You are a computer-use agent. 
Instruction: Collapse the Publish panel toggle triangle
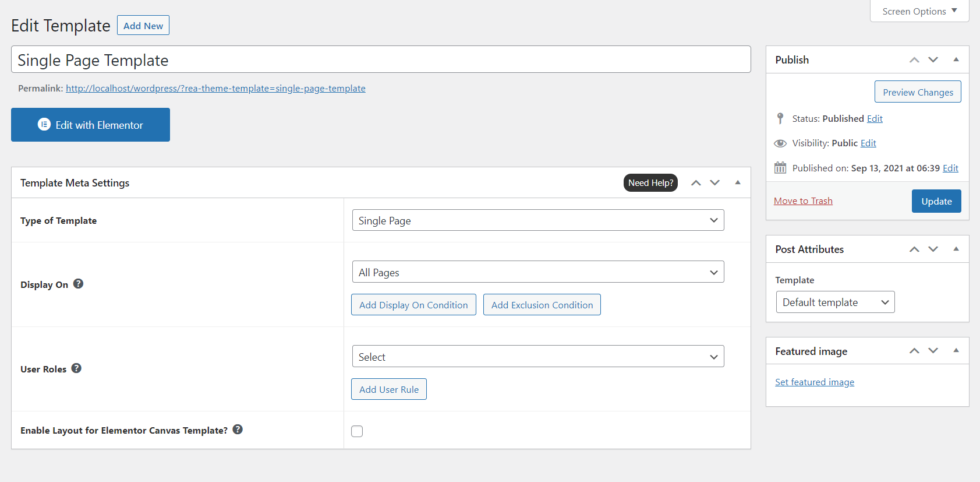pyautogui.click(x=956, y=59)
